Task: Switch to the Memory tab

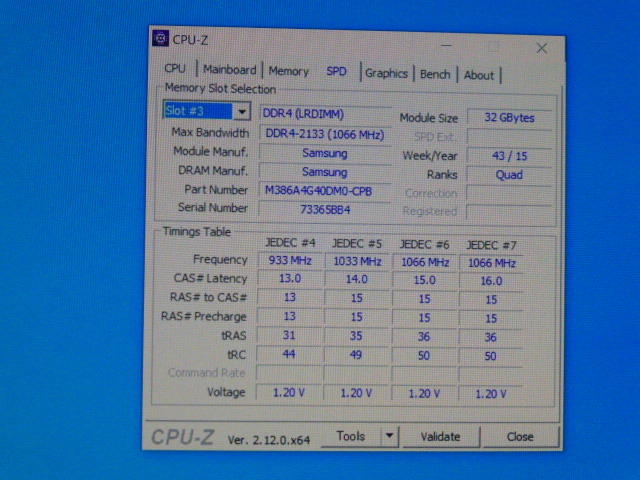Action: click(x=289, y=71)
